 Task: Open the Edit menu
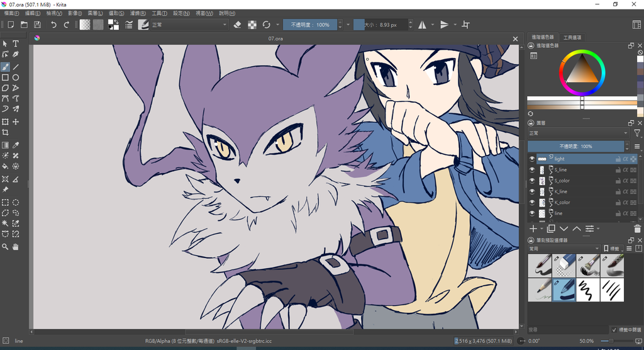click(33, 13)
